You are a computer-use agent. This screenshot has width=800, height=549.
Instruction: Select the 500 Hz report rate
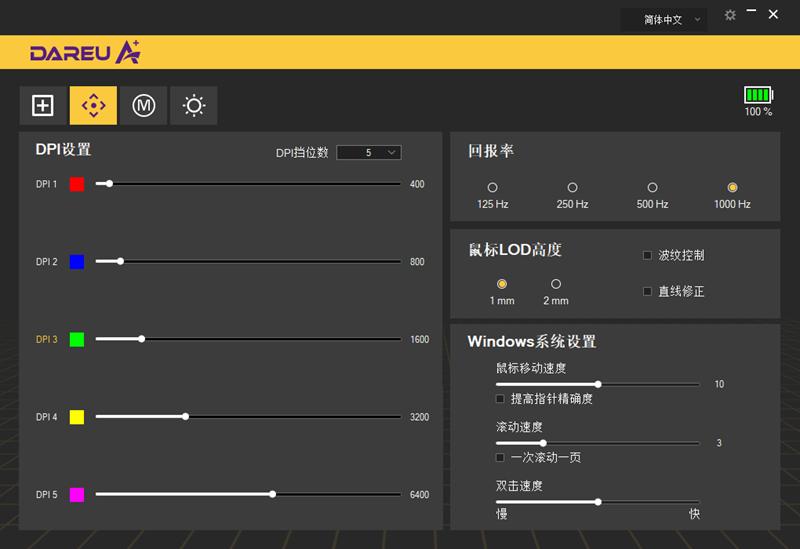click(652, 187)
